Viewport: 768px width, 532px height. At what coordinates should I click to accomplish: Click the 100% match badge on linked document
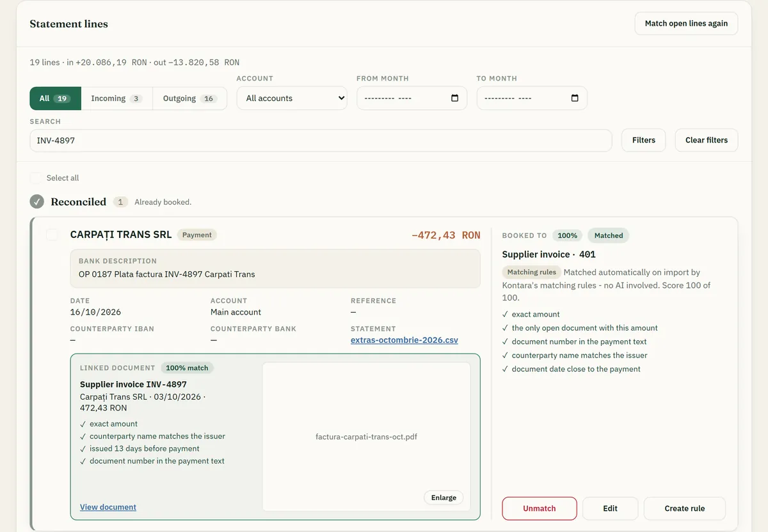click(187, 368)
